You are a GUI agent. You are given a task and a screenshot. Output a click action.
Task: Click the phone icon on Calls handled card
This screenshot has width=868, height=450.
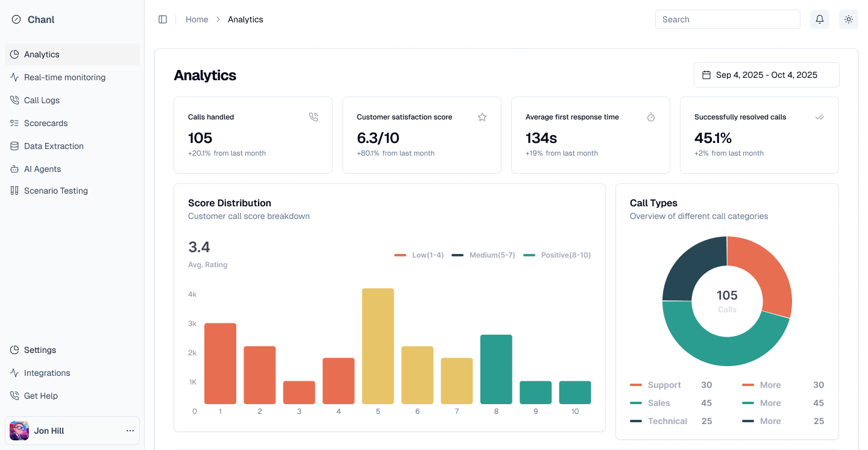313,117
